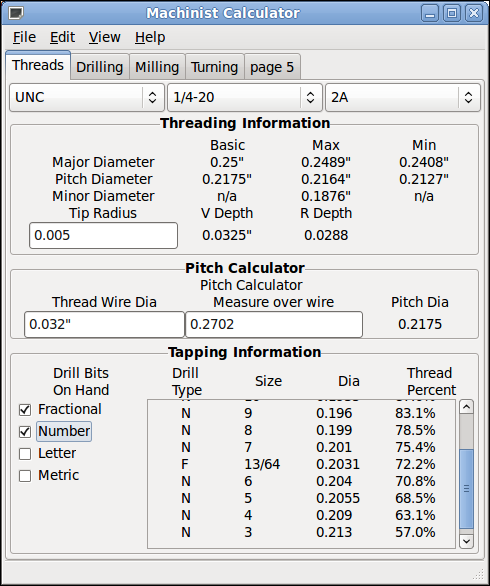Click the drill list scroll down arrow
This screenshot has width=490, height=586.
click(466, 541)
